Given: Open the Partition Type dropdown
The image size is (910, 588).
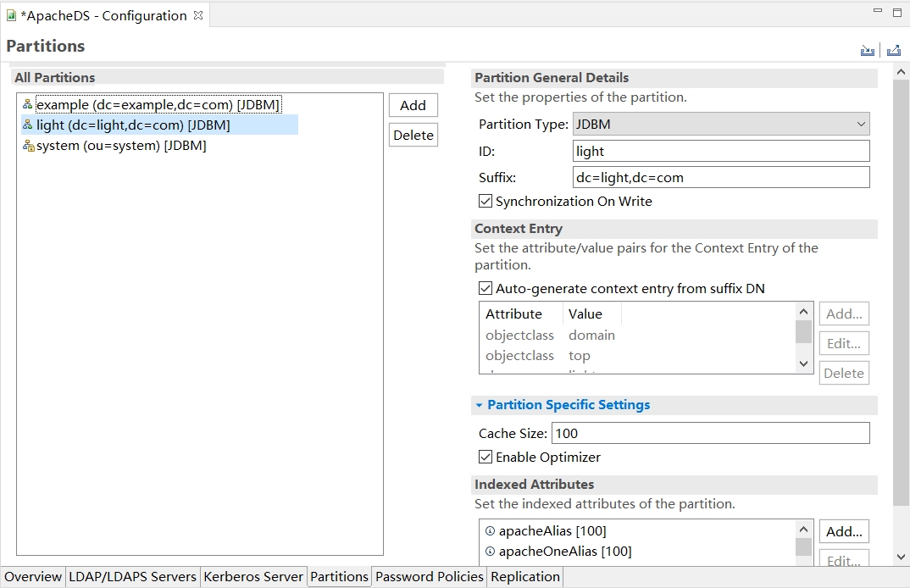Looking at the screenshot, I should click(x=721, y=125).
